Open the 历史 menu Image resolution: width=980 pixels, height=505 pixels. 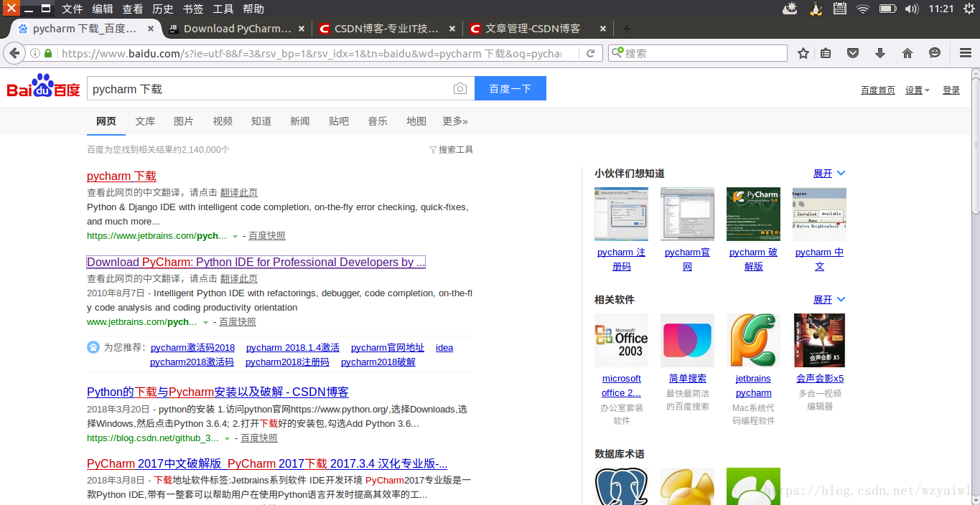(163, 9)
